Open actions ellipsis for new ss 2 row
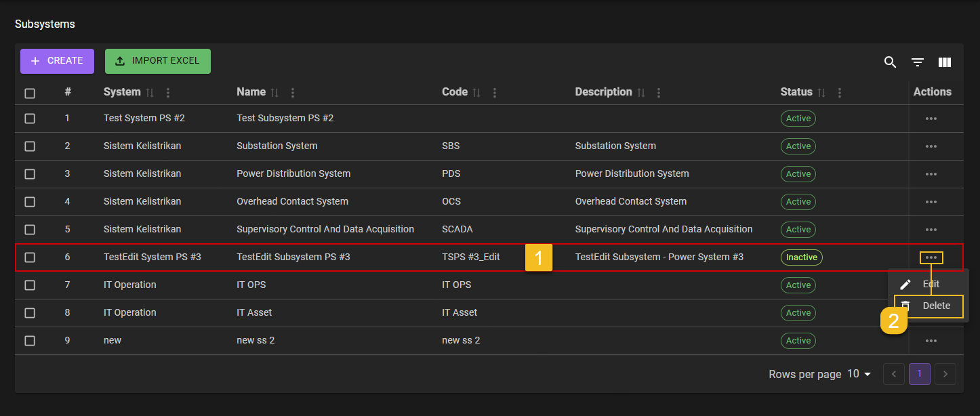 [931, 341]
